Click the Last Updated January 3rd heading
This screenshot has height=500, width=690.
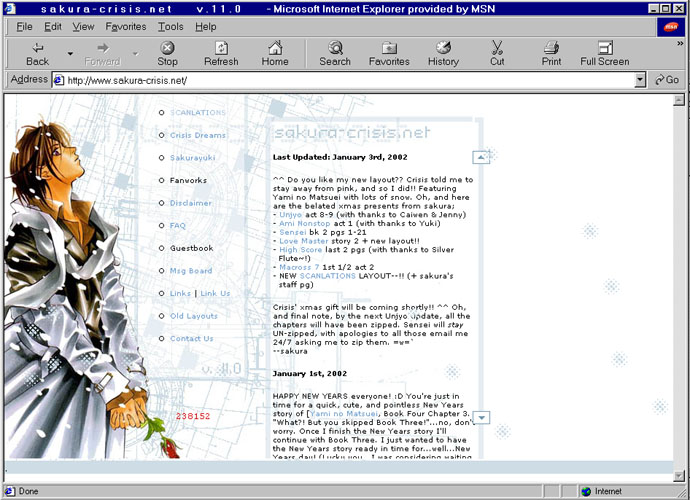point(340,157)
